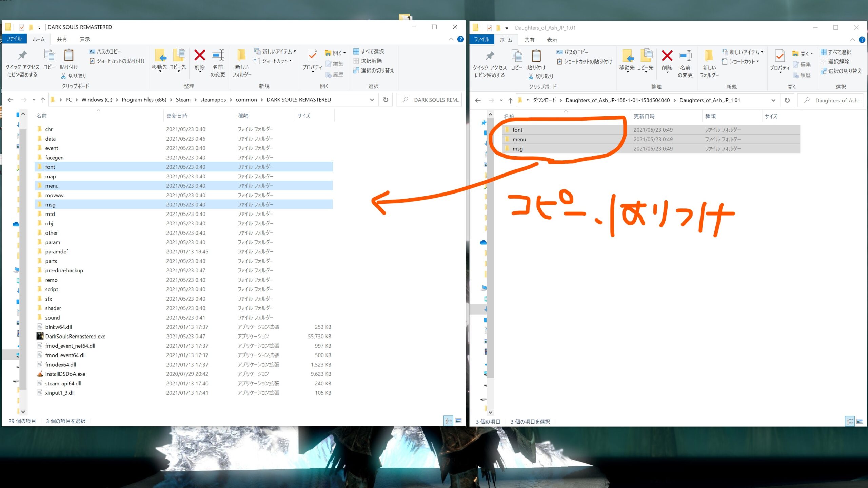Click Deselect (選択解除) in DARK SOULS window
868x488 pixels.
(368, 61)
